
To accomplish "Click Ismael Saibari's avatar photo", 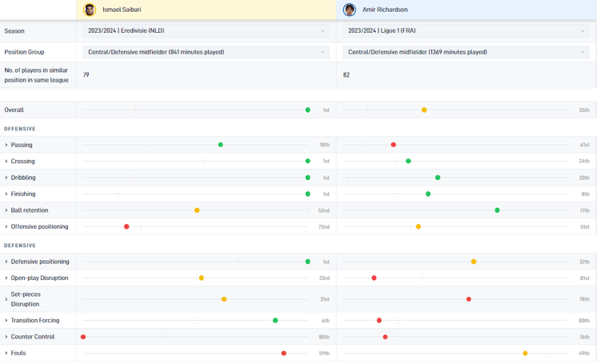I will pos(90,10).
